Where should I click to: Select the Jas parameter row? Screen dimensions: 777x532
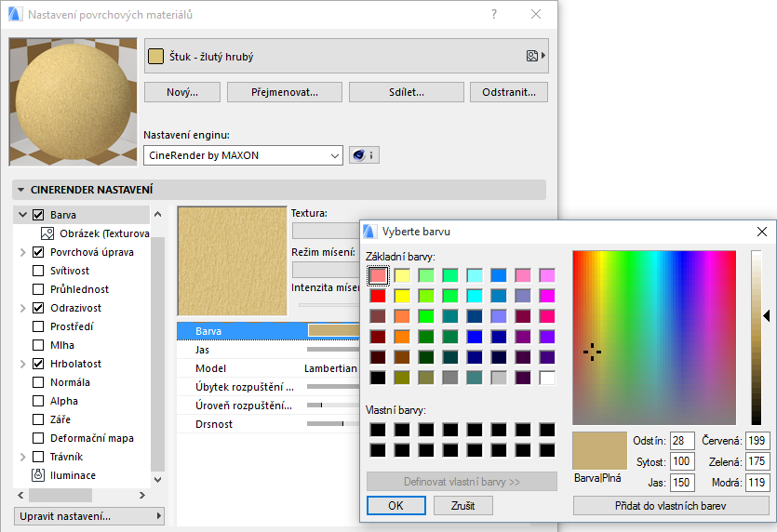point(268,350)
